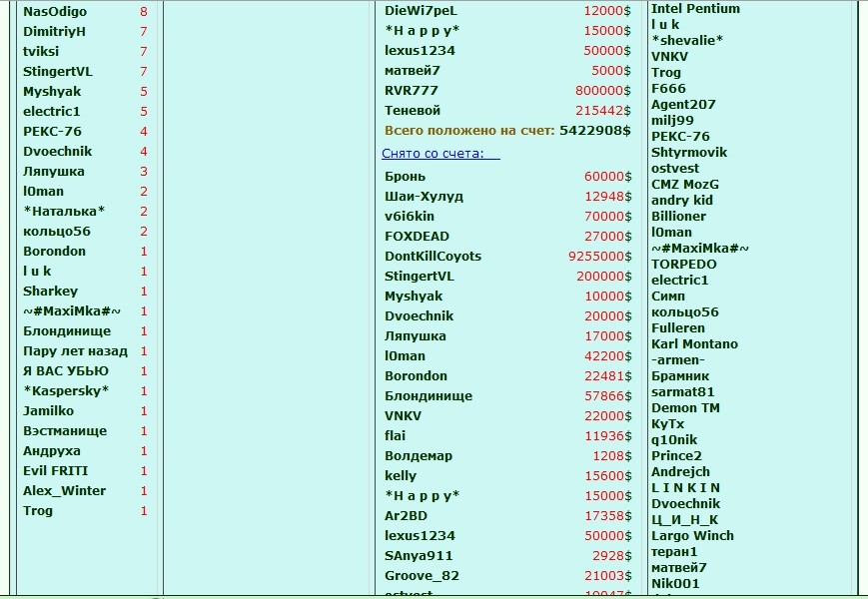Select the name Волдемар
The width and height of the screenshot is (868, 599).
click(419, 456)
